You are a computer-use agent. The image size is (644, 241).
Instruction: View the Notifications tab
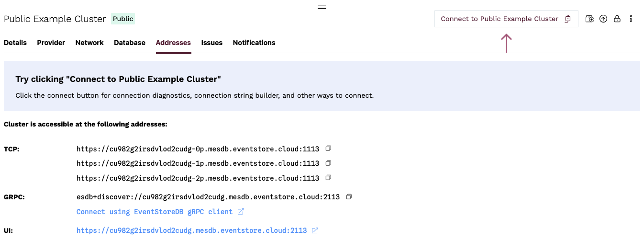coord(254,43)
